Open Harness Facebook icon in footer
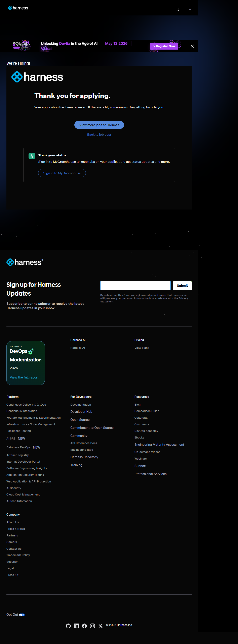Image resolution: width=238 pixels, height=644 pixels. (x=84, y=626)
